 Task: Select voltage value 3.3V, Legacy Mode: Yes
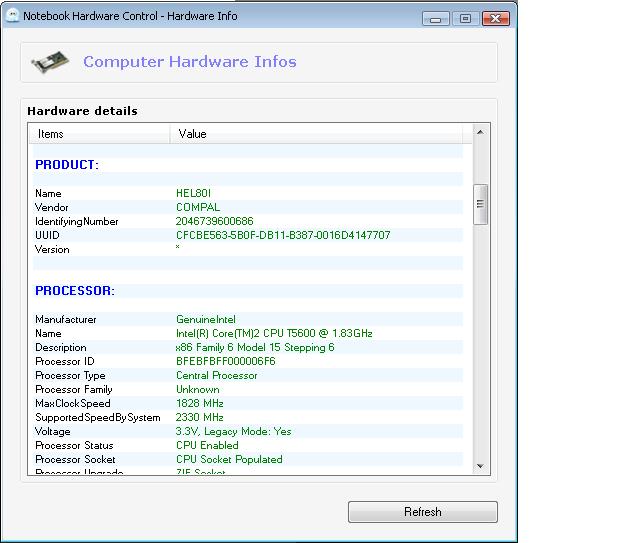[233, 432]
